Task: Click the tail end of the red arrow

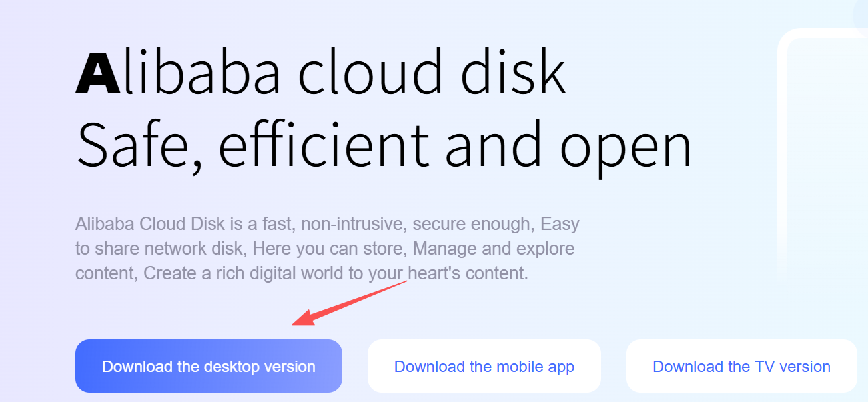Action: coord(404,283)
